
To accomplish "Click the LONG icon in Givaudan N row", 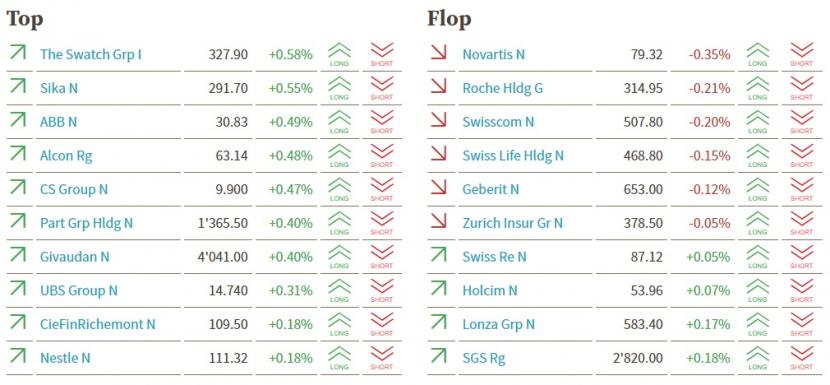I will click(x=339, y=257).
